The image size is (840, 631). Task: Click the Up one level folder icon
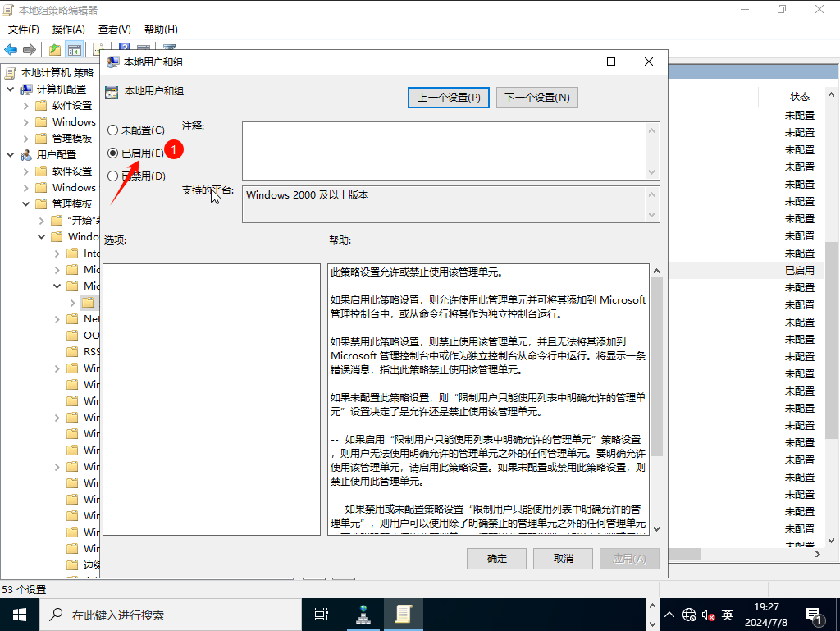55,50
